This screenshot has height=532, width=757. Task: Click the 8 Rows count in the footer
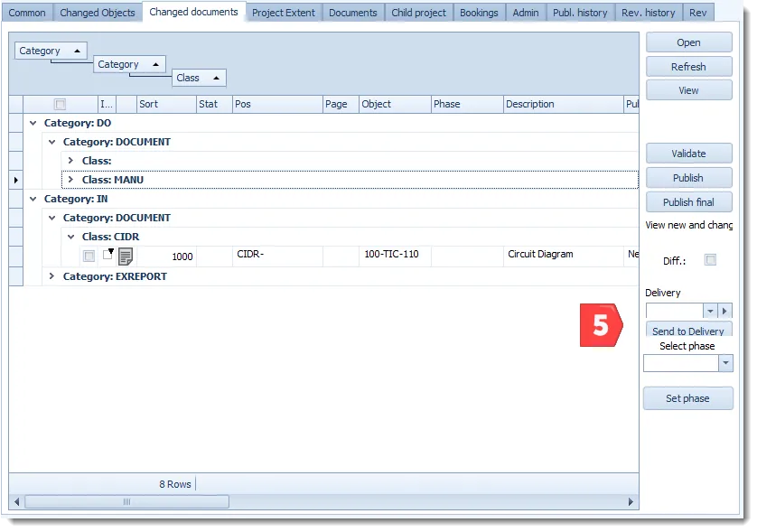(175, 484)
